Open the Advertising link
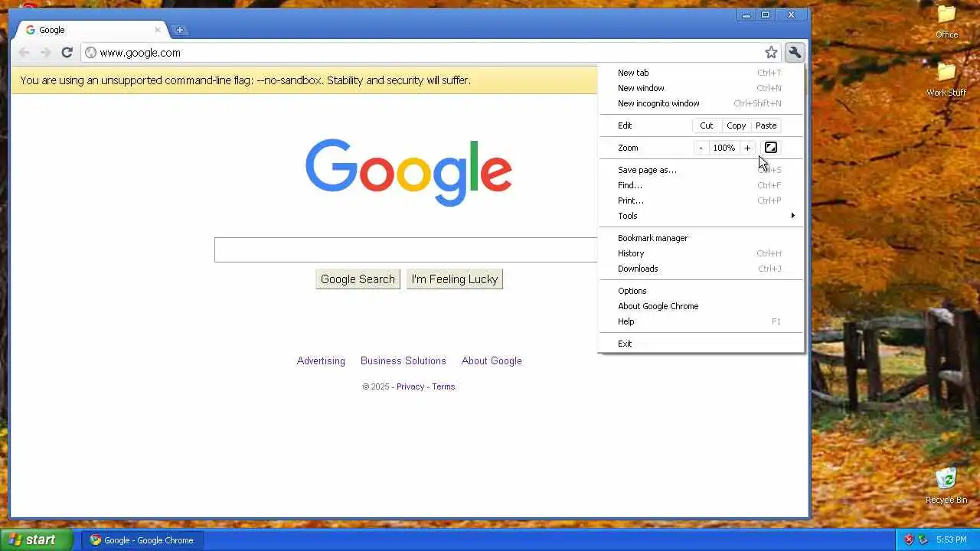The image size is (980, 551). pyautogui.click(x=321, y=360)
